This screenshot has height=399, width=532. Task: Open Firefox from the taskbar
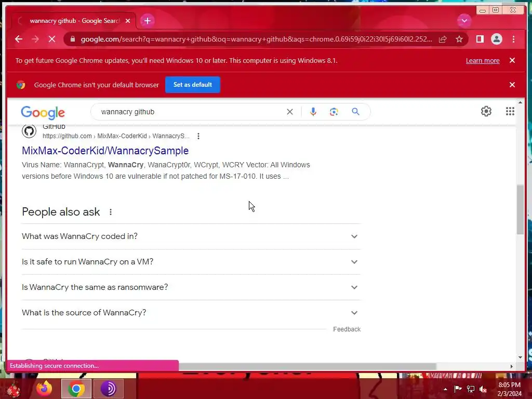(x=44, y=389)
